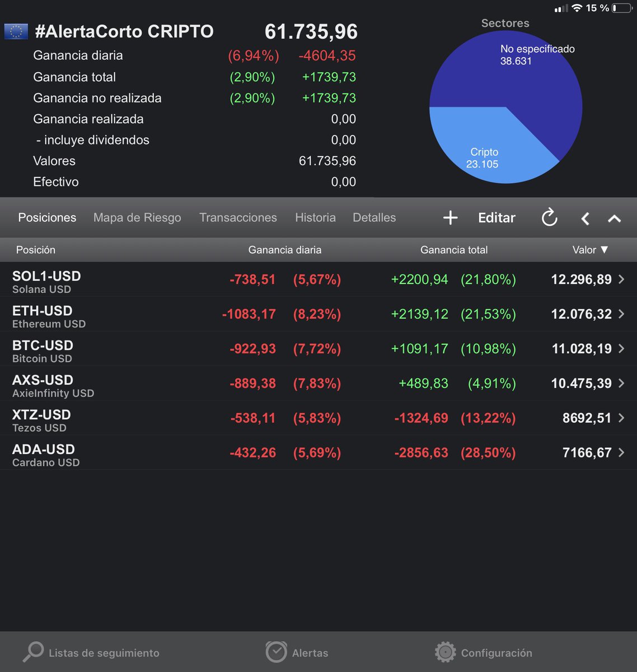Open the ADA-USD Cardano position

(x=318, y=453)
